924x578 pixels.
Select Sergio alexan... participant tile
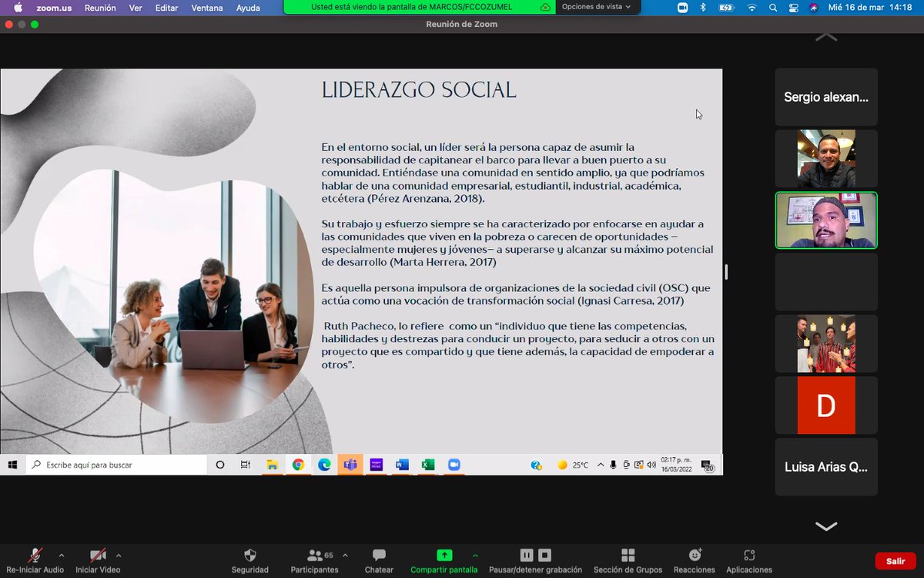826,97
